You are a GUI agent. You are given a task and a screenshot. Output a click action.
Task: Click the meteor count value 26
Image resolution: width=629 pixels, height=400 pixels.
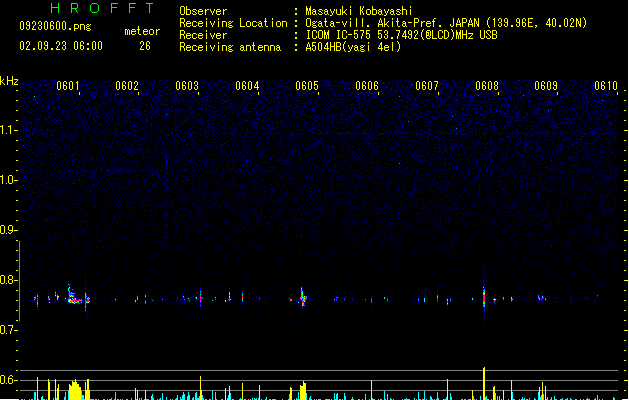click(145, 46)
